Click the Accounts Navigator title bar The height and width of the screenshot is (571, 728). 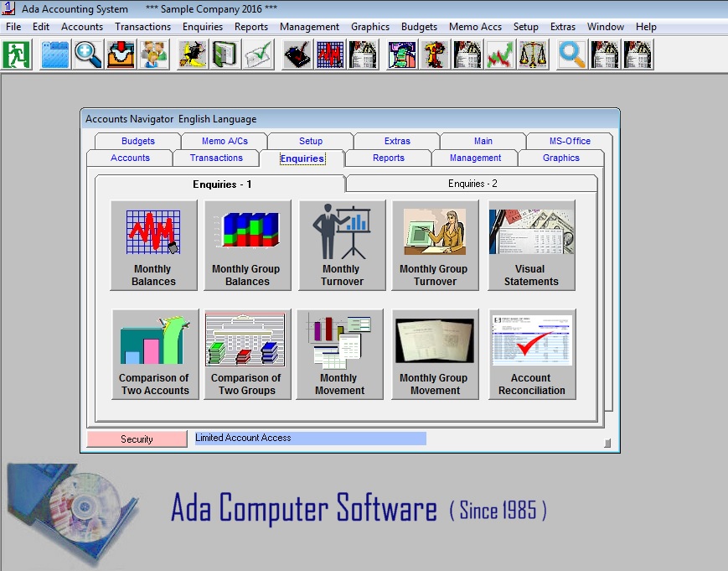click(350, 119)
